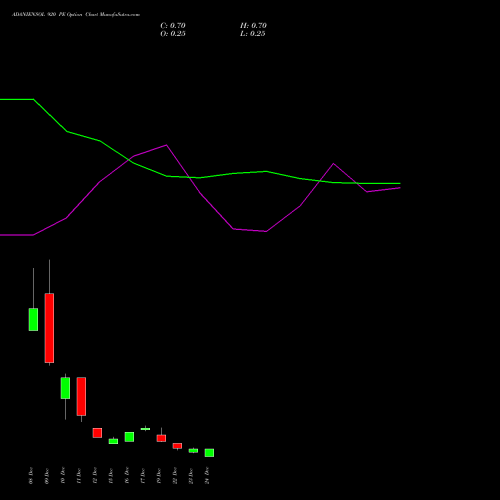The height and width of the screenshot is (500, 500).
Task: Select the tall red candle for 09 Dec
Action: click(x=49, y=328)
